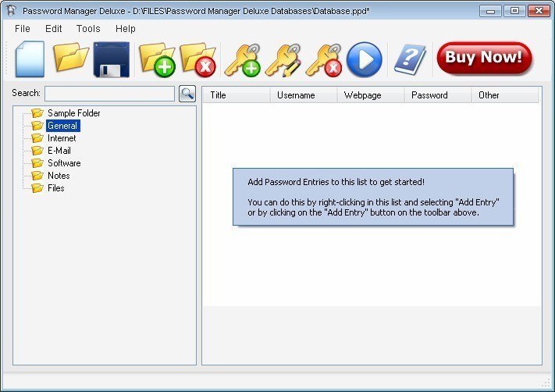Close the Password Manager Deluxe window

(539, 11)
